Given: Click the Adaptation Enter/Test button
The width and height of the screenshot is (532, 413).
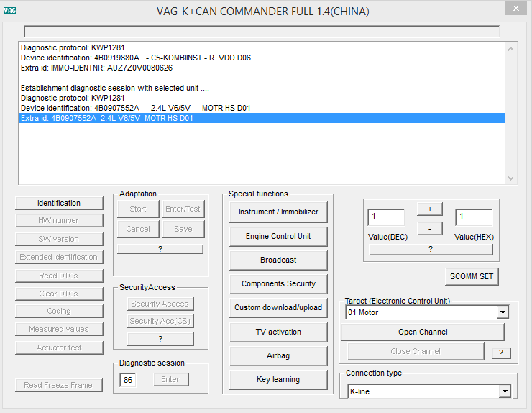Looking at the screenshot, I should tap(183, 209).
